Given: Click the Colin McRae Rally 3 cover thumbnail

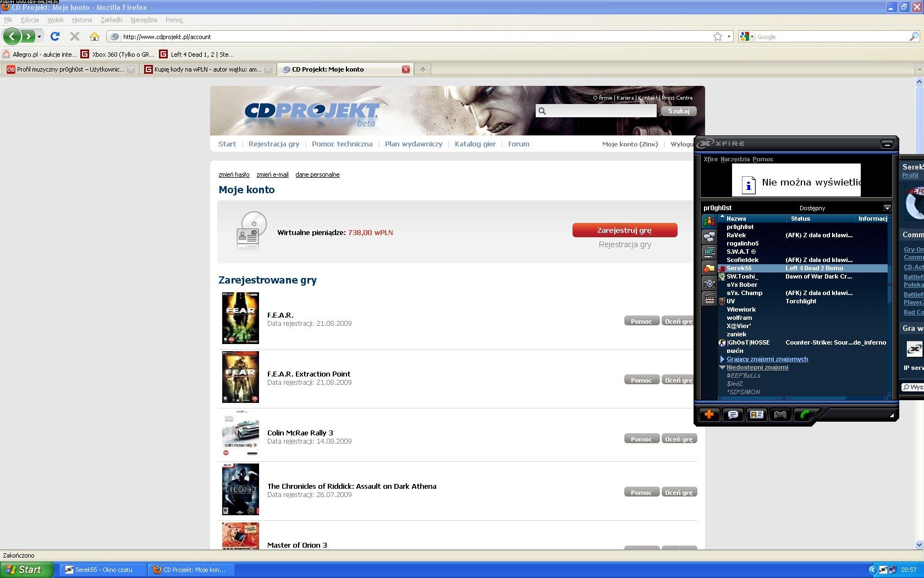Looking at the screenshot, I should point(240,435).
